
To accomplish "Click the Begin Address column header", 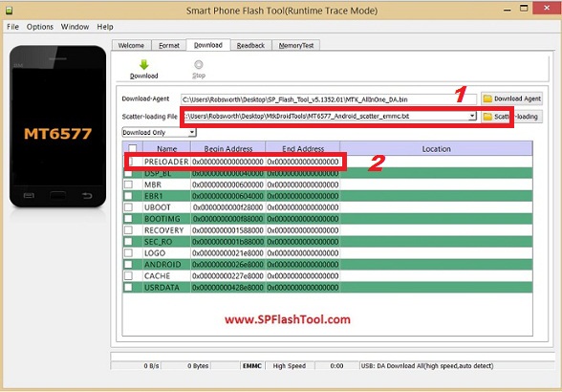I will click(x=227, y=148).
